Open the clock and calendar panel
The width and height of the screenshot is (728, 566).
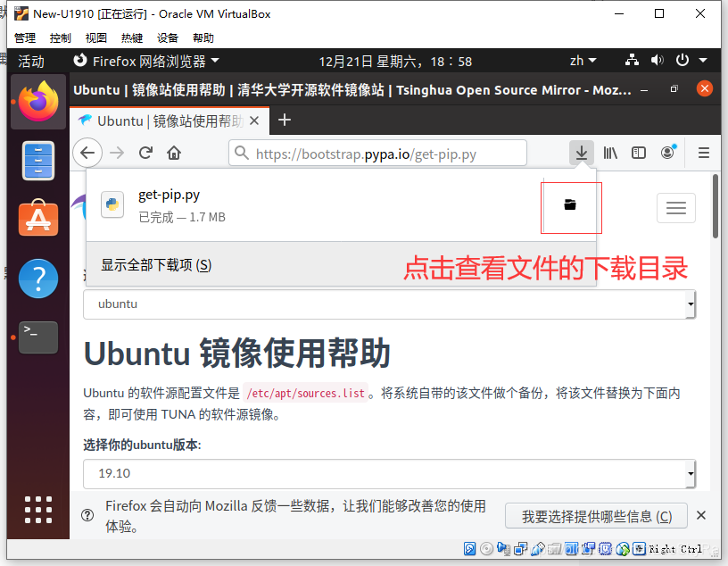395,61
